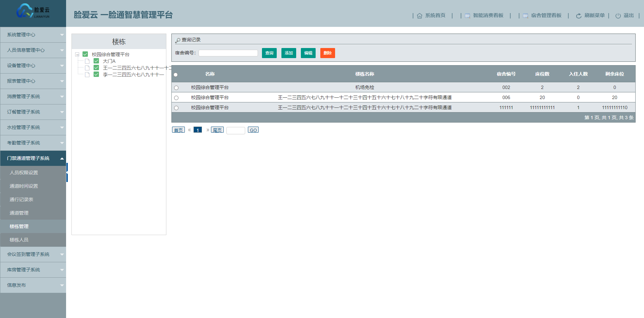644x318 pixels.
Task: Open 通道管理 submenu item
Action: pyautogui.click(x=33, y=213)
